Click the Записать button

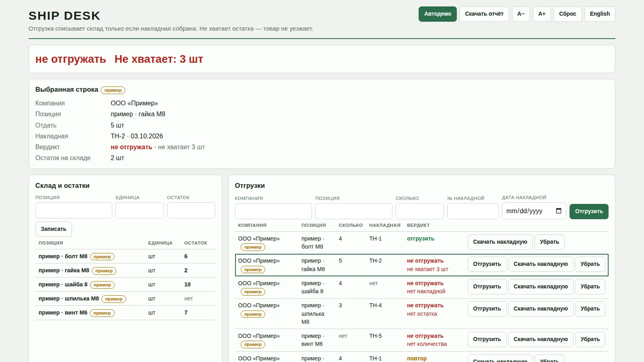[x=54, y=229]
